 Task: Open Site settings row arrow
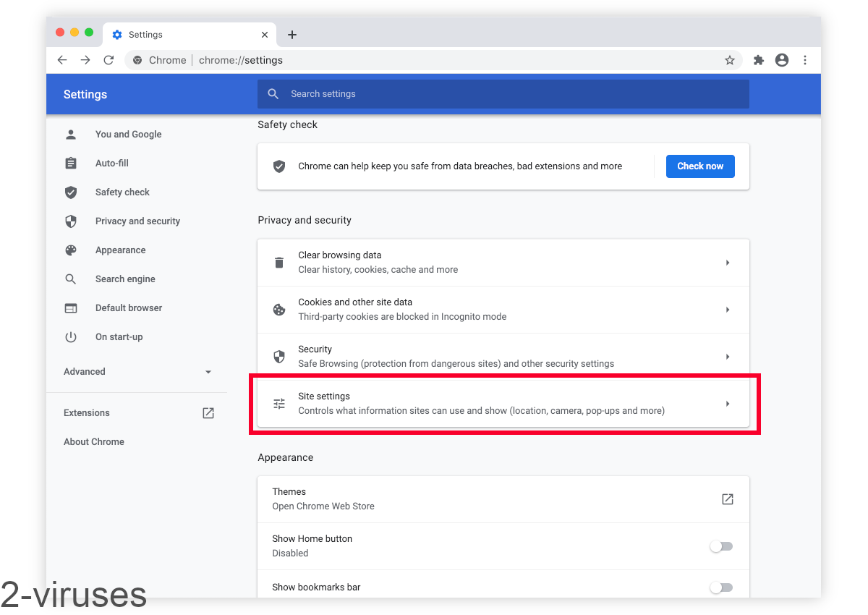click(x=727, y=404)
